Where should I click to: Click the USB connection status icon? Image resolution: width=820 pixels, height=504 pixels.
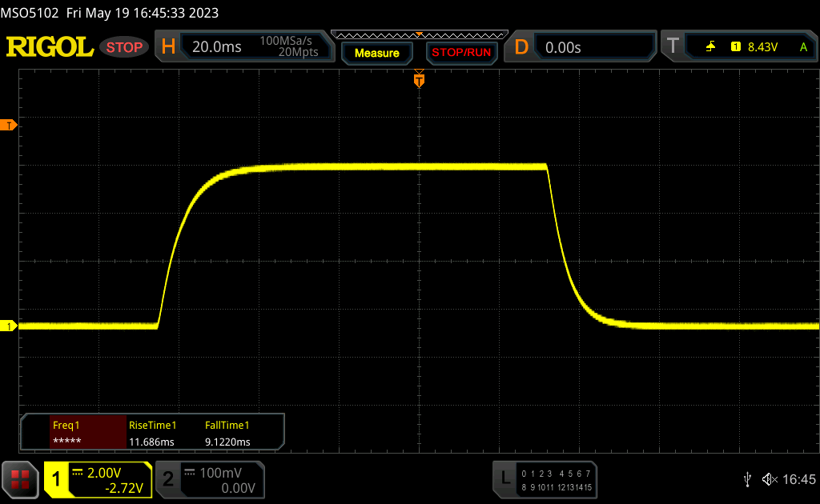[747, 479]
